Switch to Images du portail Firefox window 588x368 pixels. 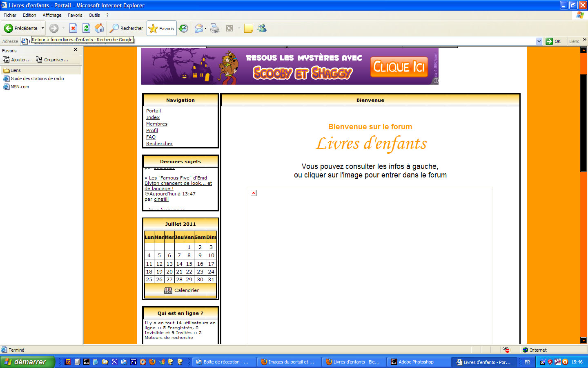(289, 362)
